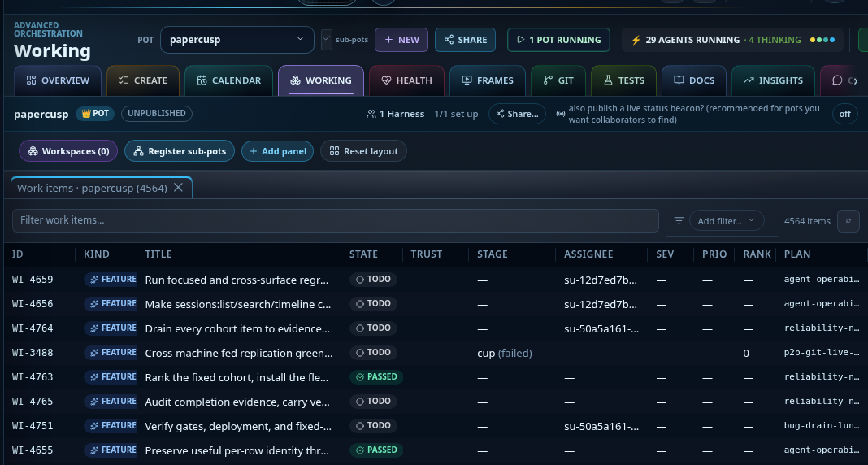Click Register sub-pots

(180, 151)
